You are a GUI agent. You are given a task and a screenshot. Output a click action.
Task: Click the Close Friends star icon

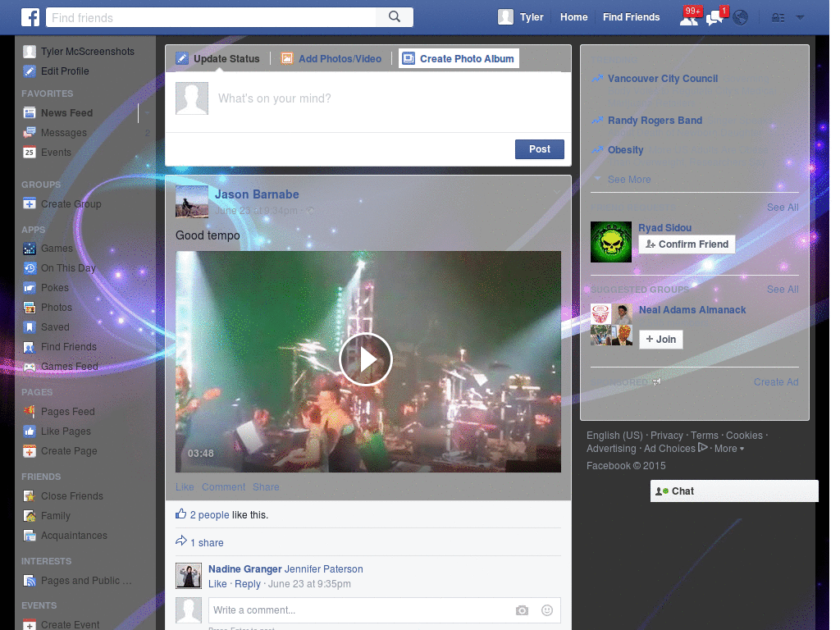click(30, 496)
